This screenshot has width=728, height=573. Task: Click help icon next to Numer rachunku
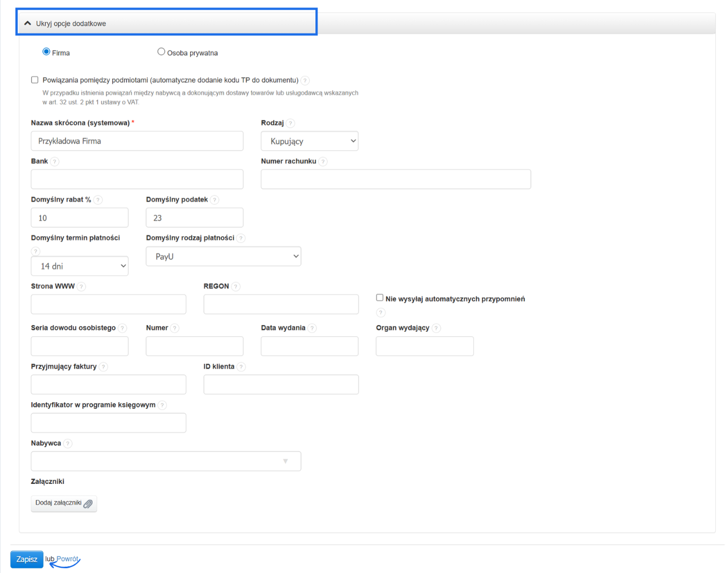click(x=323, y=161)
